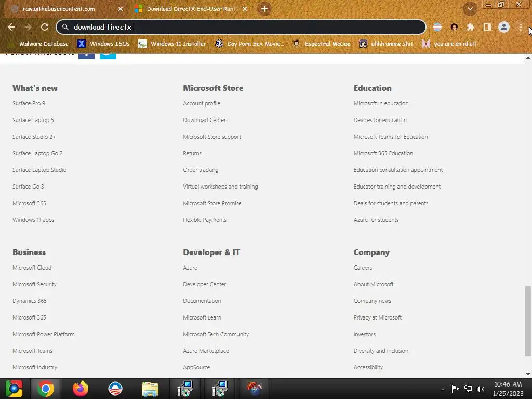Open Azure for students link
This screenshot has width=532, height=399.
(x=376, y=220)
